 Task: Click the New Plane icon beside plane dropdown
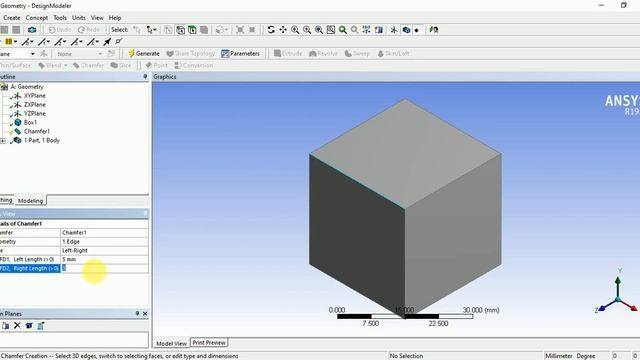point(44,53)
